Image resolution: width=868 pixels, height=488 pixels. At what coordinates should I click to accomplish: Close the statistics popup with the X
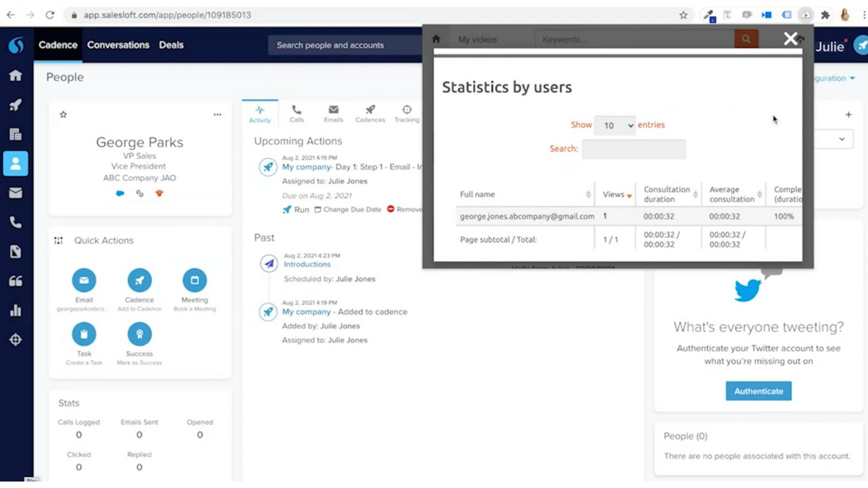click(791, 39)
